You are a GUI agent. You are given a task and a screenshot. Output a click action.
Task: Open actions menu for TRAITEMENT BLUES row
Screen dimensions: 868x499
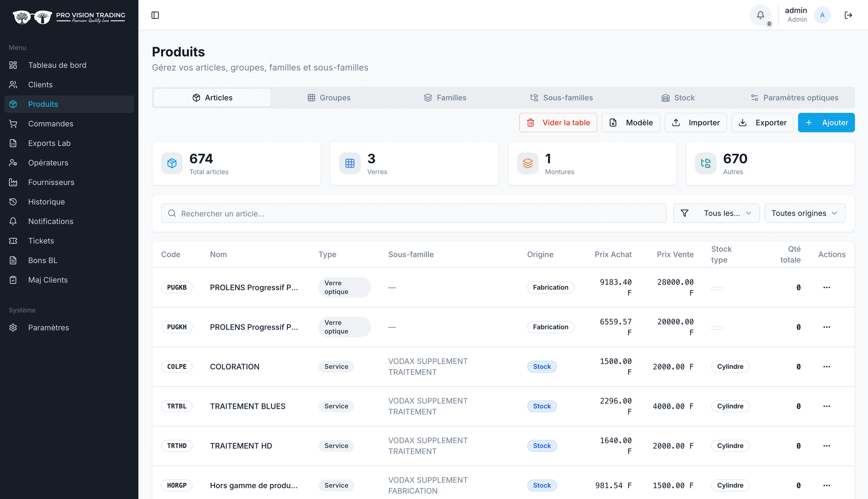click(826, 406)
